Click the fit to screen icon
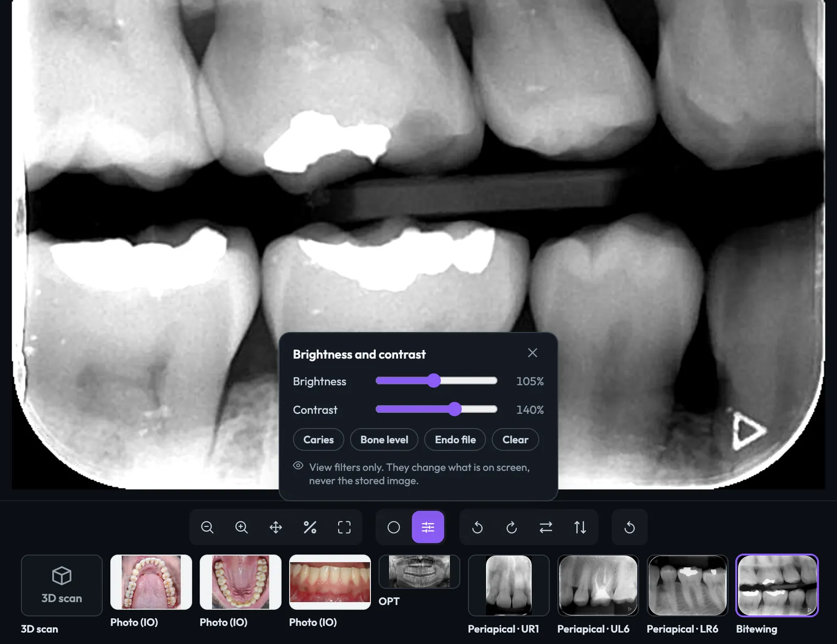Viewport: 837px width, 644px height. [344, 527]
